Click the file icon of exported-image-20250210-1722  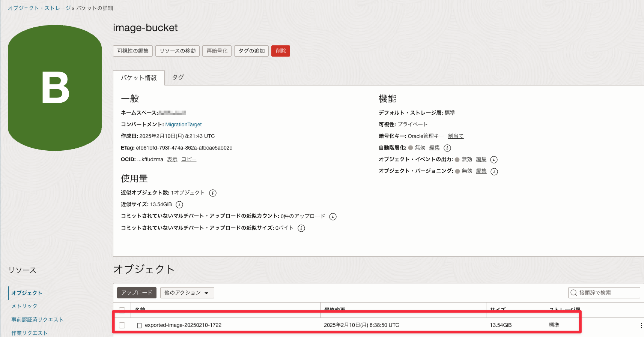coord(140,325)
